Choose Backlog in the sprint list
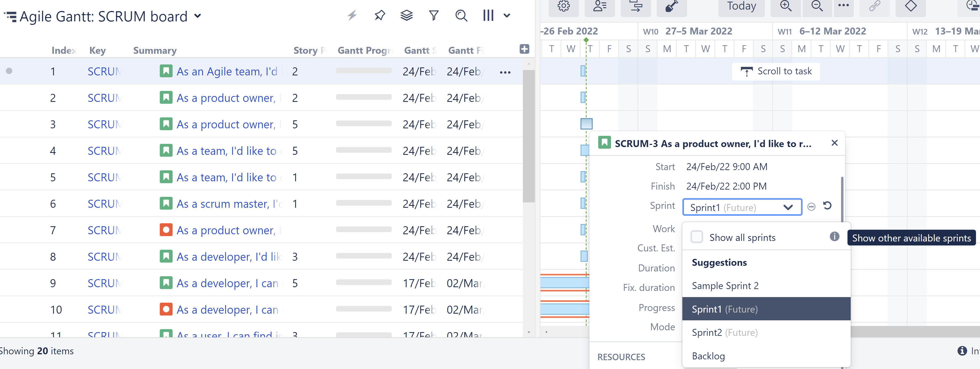Image resolution: width=980 pixels, height=369 pixels. [708, 356]
